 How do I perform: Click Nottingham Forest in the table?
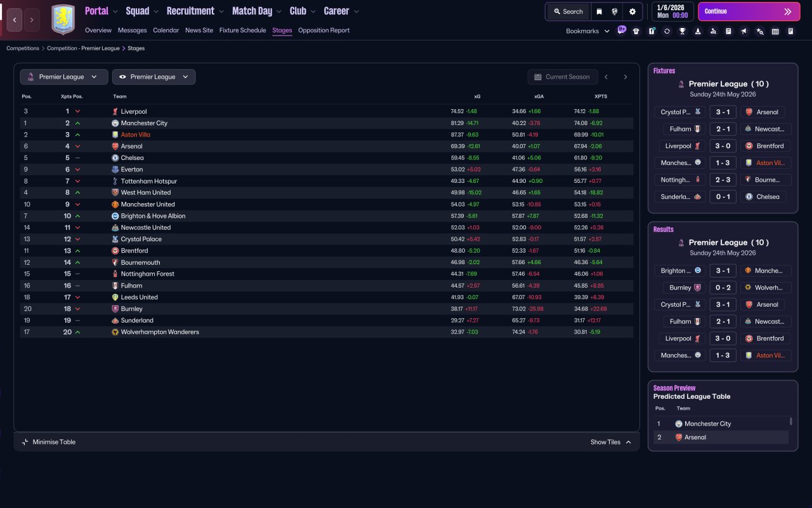(x=148, y=274)
